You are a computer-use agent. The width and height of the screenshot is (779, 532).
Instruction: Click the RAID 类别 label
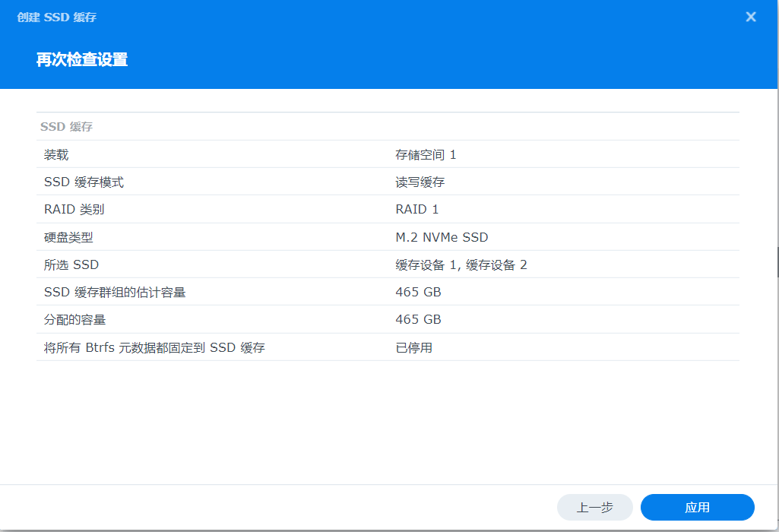[x=74, y=210]
